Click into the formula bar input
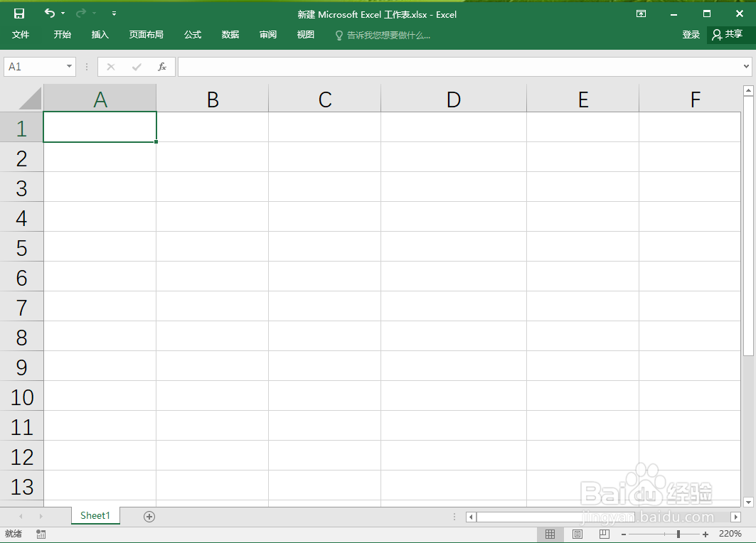The height and width of the screenshot is (543, 756). [x=459, y=67]
